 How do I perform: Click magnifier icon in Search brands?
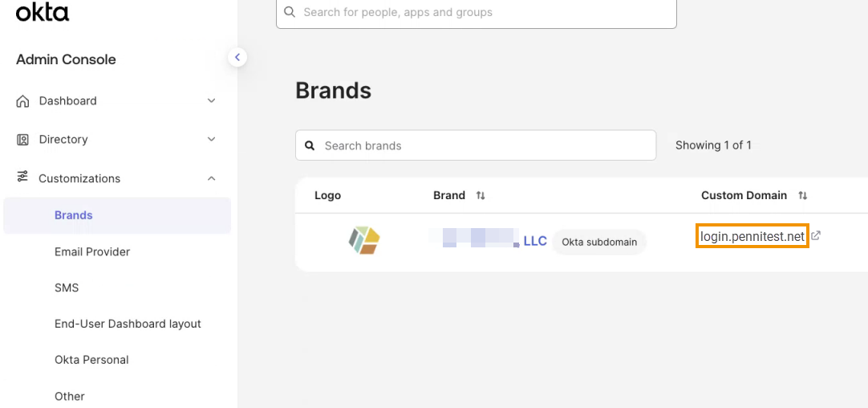[310, 146]
